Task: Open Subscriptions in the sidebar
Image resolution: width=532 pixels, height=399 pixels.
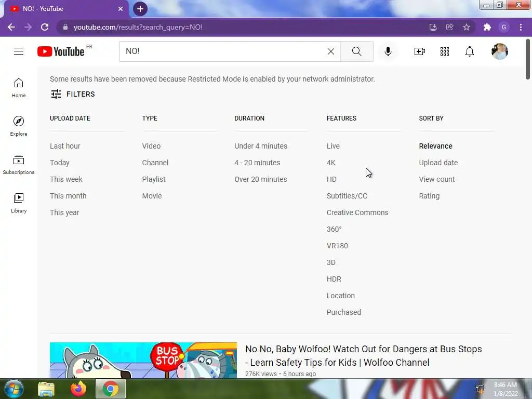Action: point(19,164)
